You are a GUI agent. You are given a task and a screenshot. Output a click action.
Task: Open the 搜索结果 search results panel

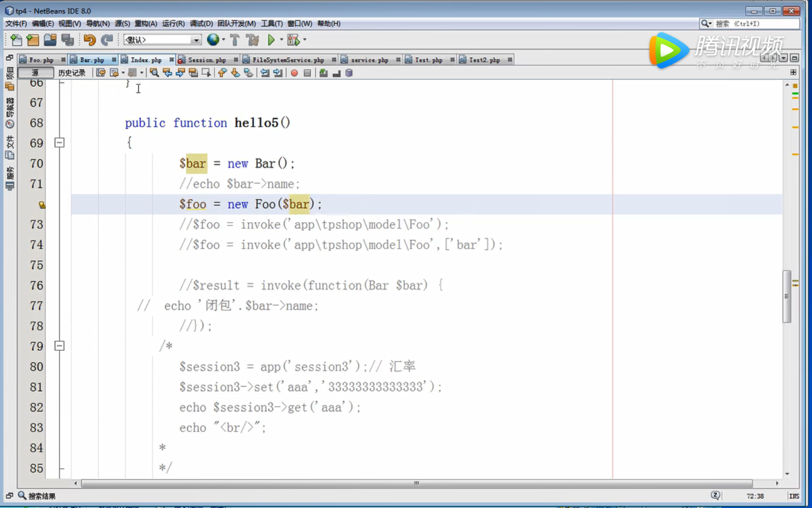[37, 496]
